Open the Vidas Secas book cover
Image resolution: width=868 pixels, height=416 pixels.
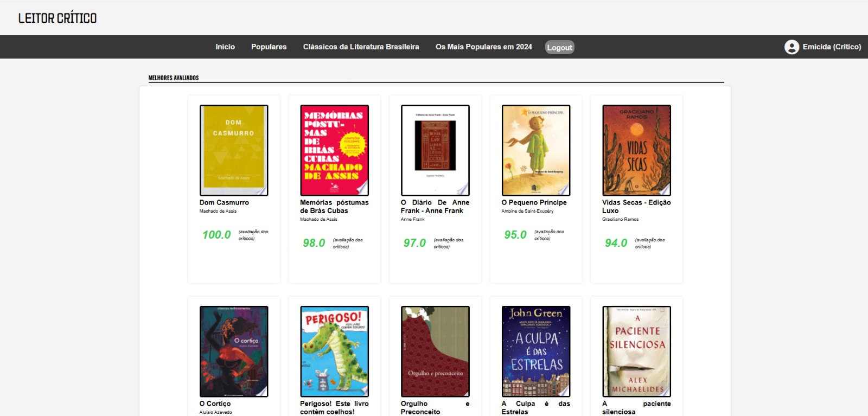[636, 150]
